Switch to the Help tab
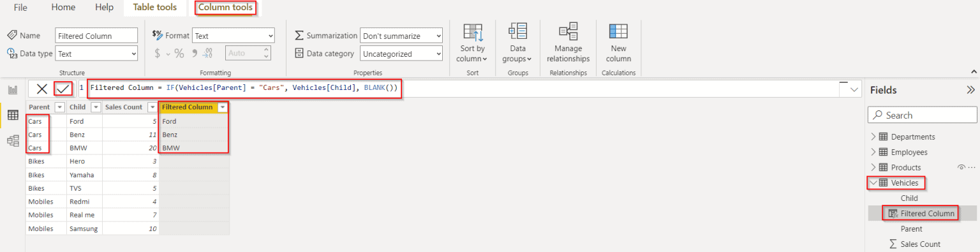980x252 pixels. pyautogui.click(x=104, y=8)
